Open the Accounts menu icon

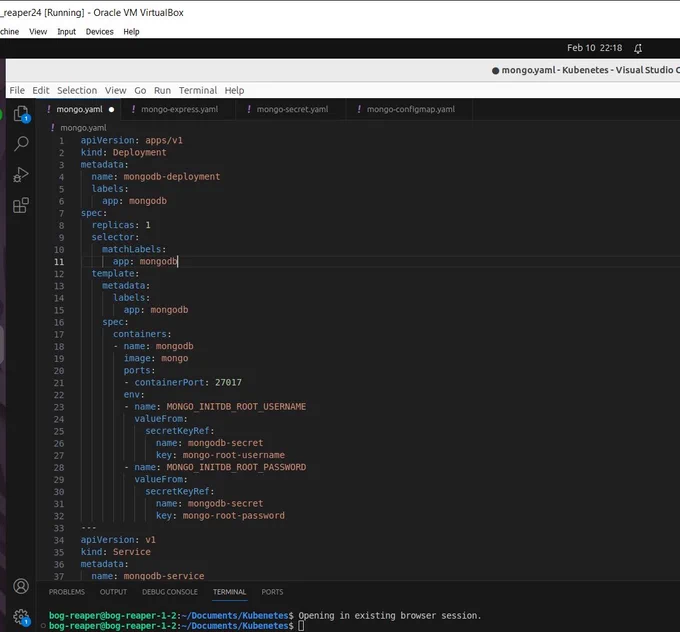[x=21, y=586]
